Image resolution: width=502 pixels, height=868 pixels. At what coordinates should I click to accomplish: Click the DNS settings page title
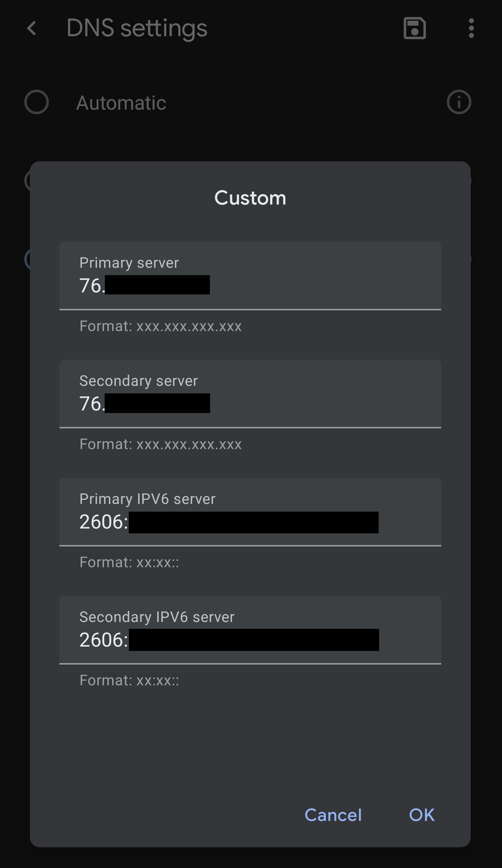(137, 28)
